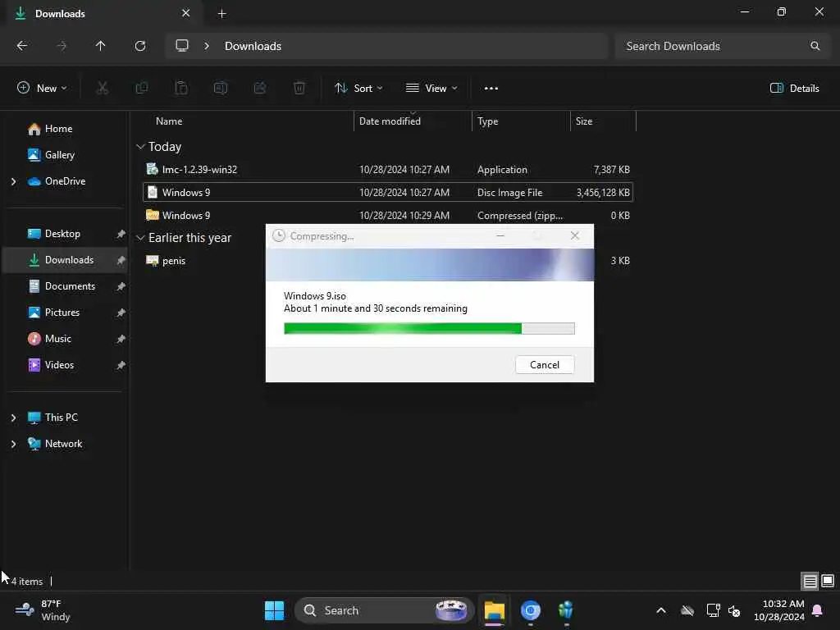Expand OneDrive in the navigation pane

pos(13,181)
